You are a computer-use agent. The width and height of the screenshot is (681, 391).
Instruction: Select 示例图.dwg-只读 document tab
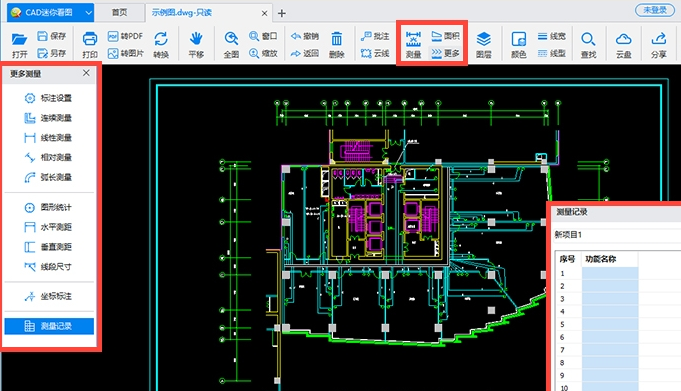(x=182, y=13)
